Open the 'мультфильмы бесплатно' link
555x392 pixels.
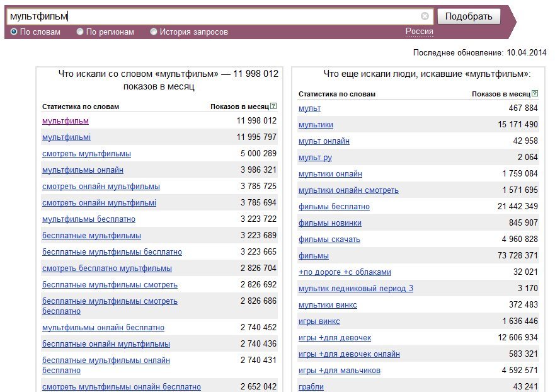coord(88,219)
